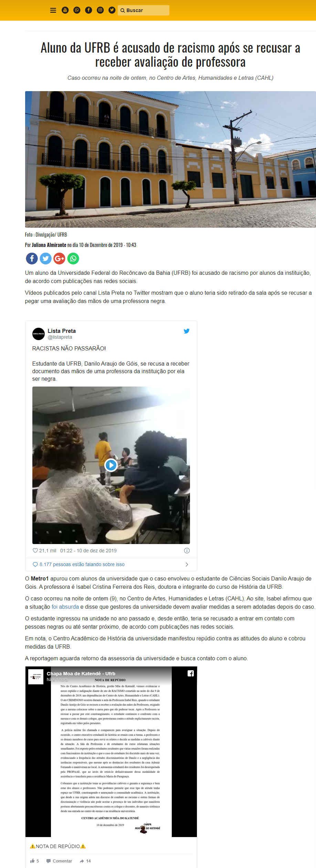Open the Facebook icon in header
Viewport: 316px width, 868px height.
point(88,10)
